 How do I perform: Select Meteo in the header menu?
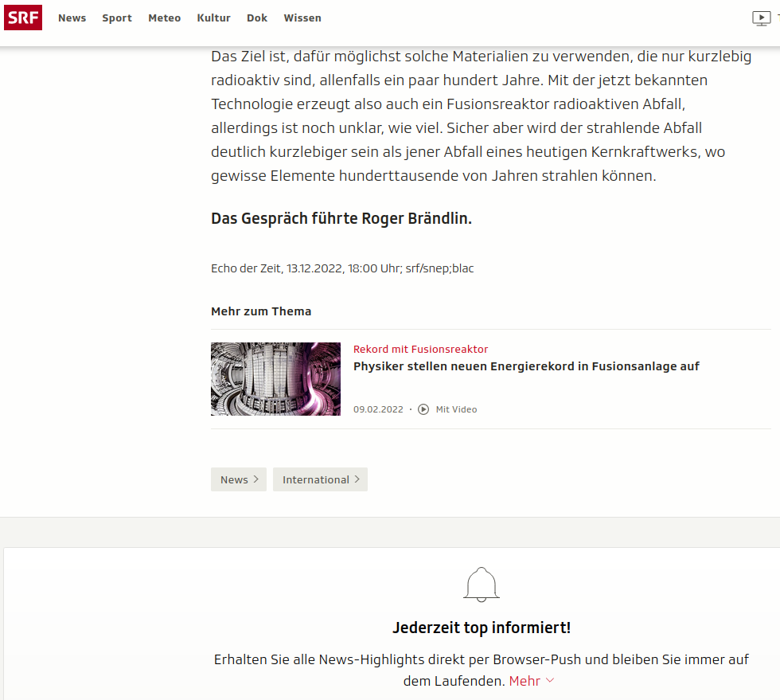[x=164, y=18]
